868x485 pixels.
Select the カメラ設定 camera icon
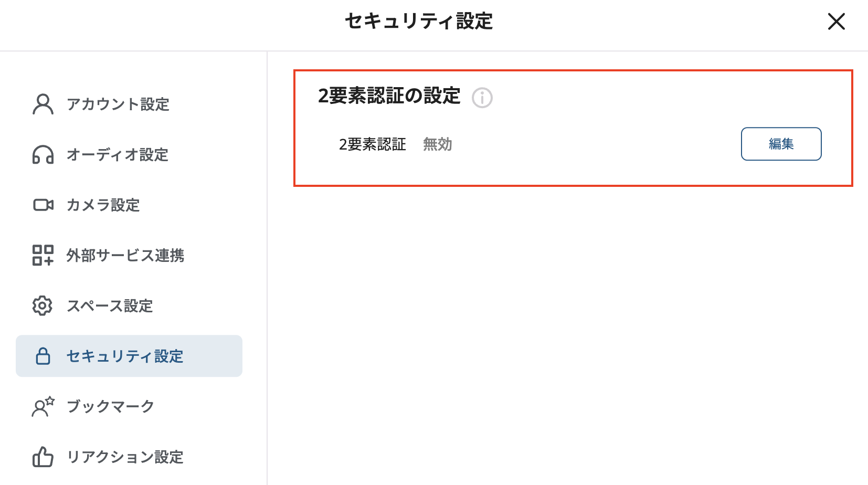[x=43, y=205]
